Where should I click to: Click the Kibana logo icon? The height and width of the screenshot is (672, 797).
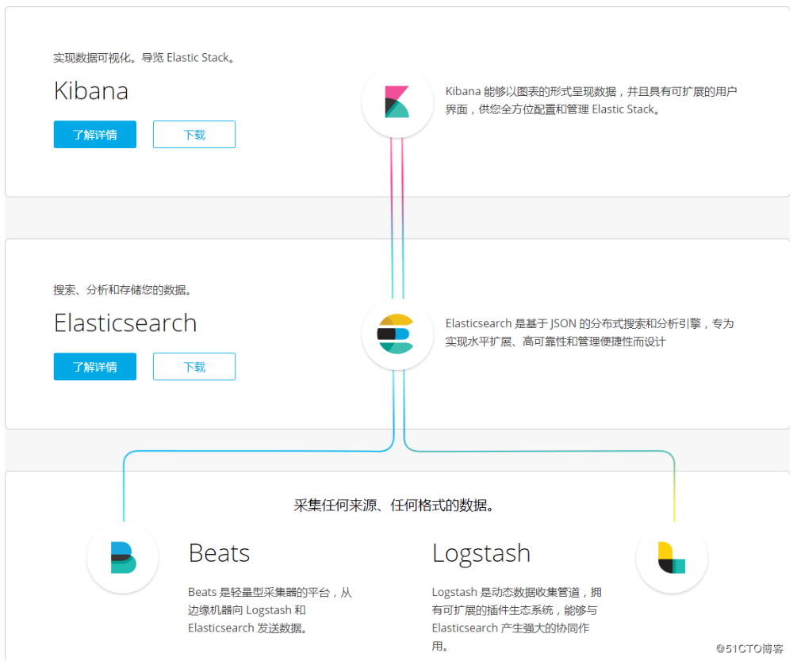397,102
